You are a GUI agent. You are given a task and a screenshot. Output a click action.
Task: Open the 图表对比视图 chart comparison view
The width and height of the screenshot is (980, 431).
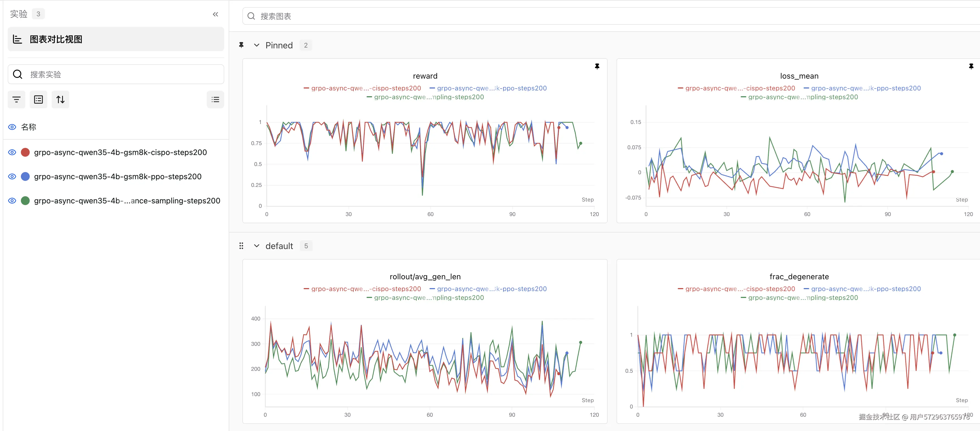[116, 39]
